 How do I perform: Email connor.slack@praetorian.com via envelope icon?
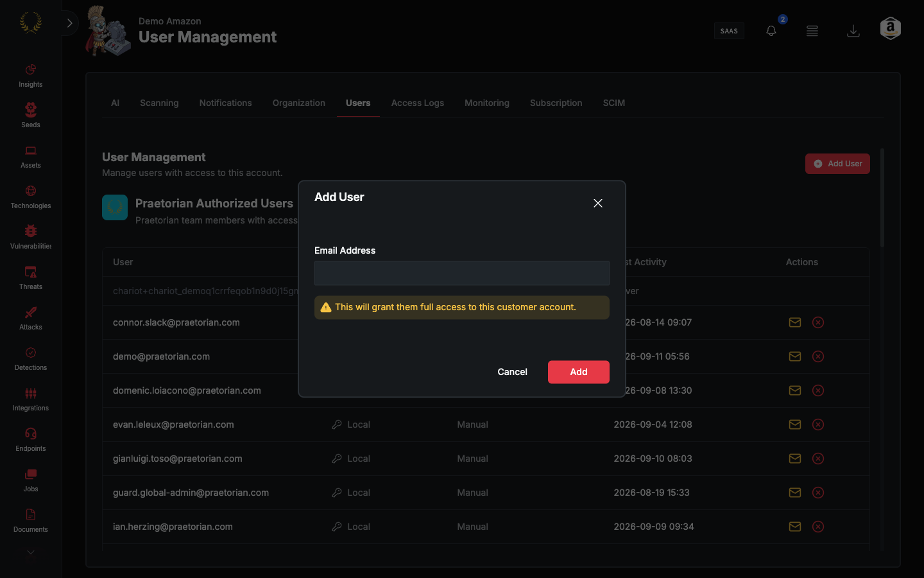pos(795,322)
